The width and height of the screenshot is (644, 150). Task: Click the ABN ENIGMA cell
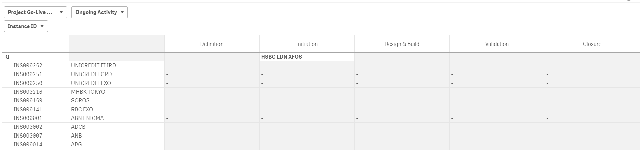click(87, 118)
